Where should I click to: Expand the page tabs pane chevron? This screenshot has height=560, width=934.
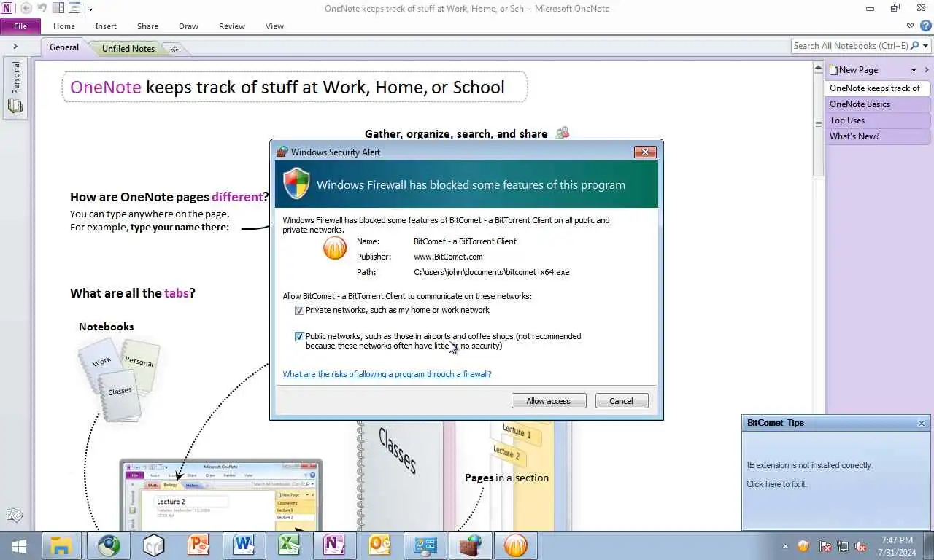coord(927,70)
